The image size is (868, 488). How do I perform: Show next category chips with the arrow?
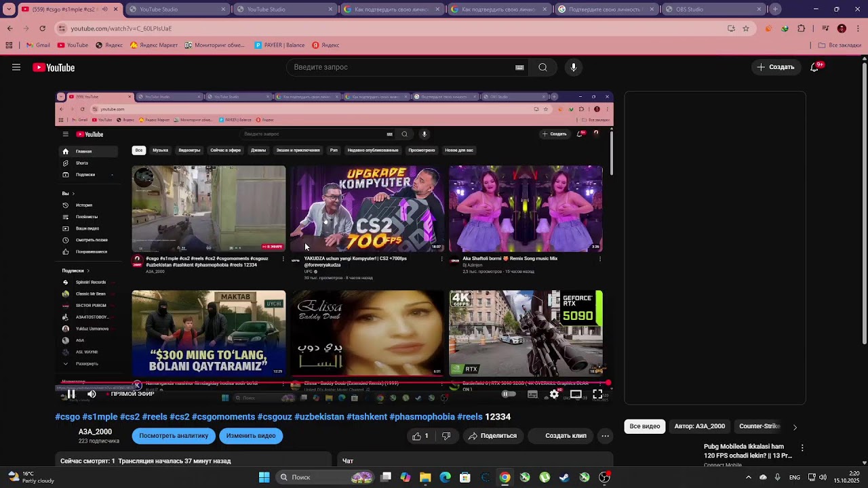795,427
